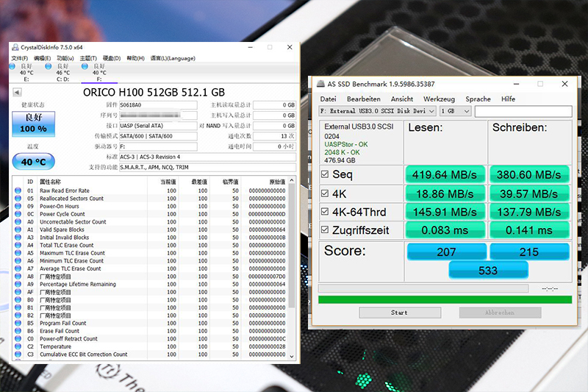Select the F: disk status icon
Screen dimensions: 588x392
(85, 66)
